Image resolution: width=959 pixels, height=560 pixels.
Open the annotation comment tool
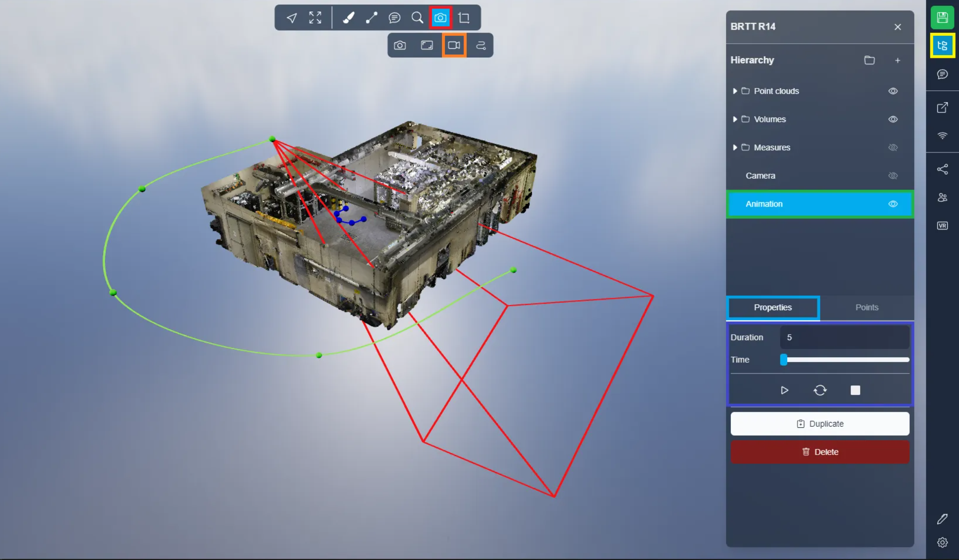[394, 18]
